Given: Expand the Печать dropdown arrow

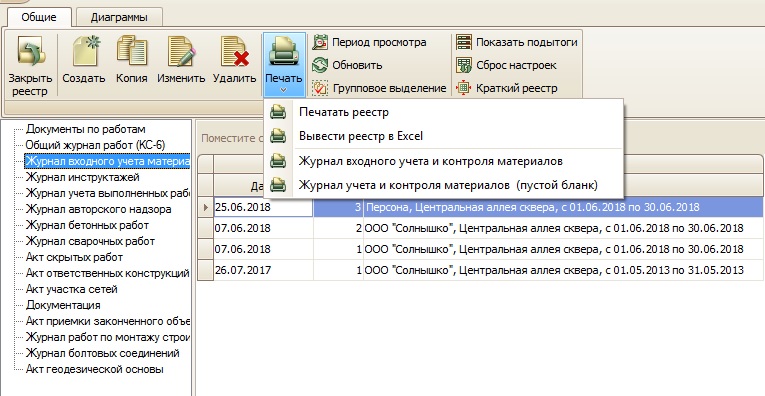Looking at the screenshot, I should point(283,90).
